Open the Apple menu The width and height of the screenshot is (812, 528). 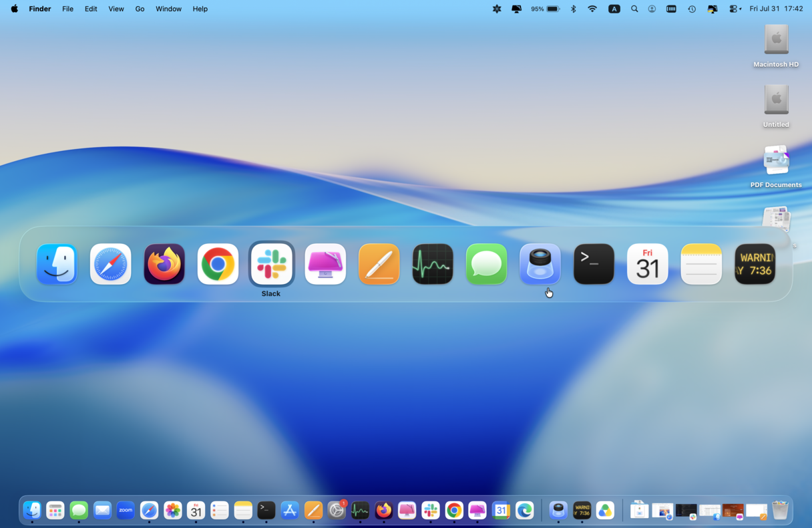click(x=14, y=9)
